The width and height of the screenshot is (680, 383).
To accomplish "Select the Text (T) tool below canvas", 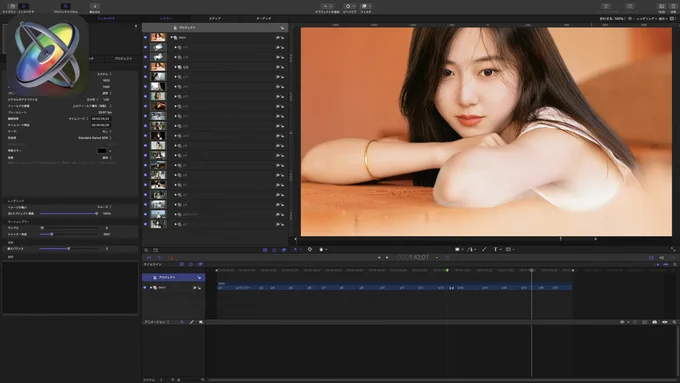I will coord(495,249).
